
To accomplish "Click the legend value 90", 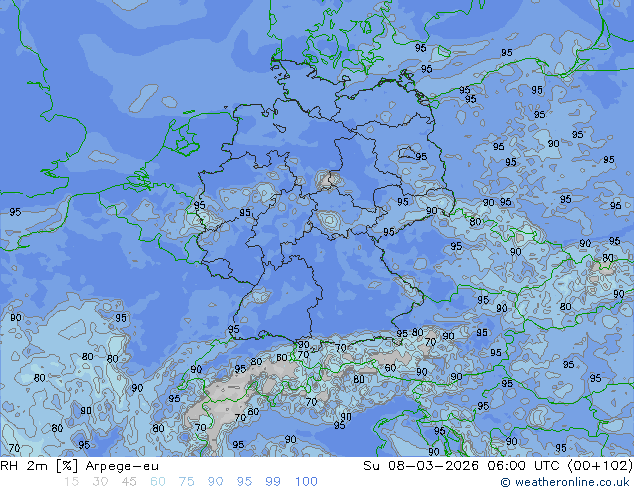I will coord(215,482).
